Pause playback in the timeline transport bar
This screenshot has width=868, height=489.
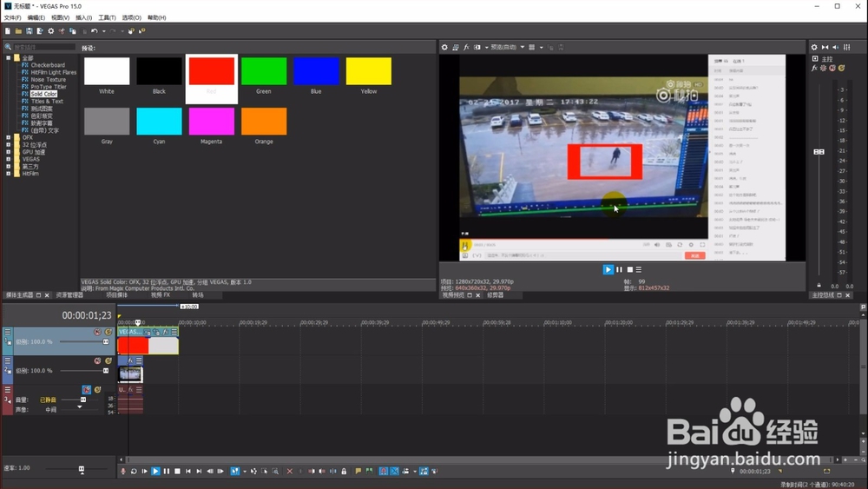click(x=167, y=472)
